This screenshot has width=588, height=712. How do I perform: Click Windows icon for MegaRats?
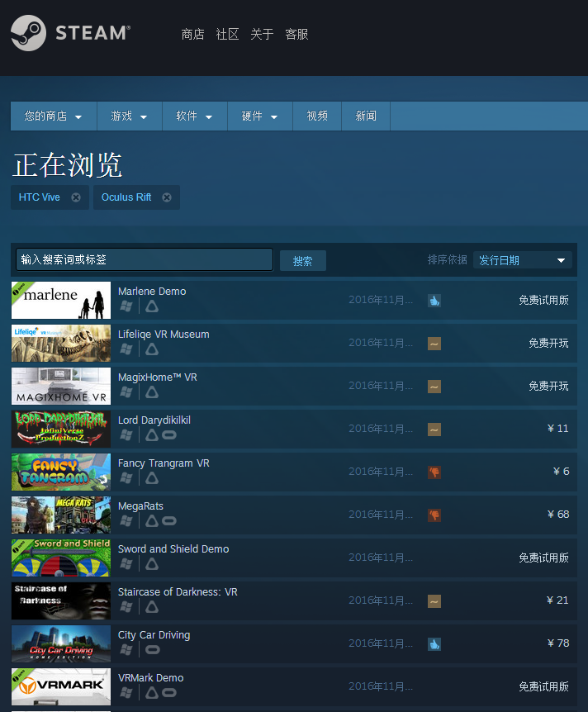126,521
